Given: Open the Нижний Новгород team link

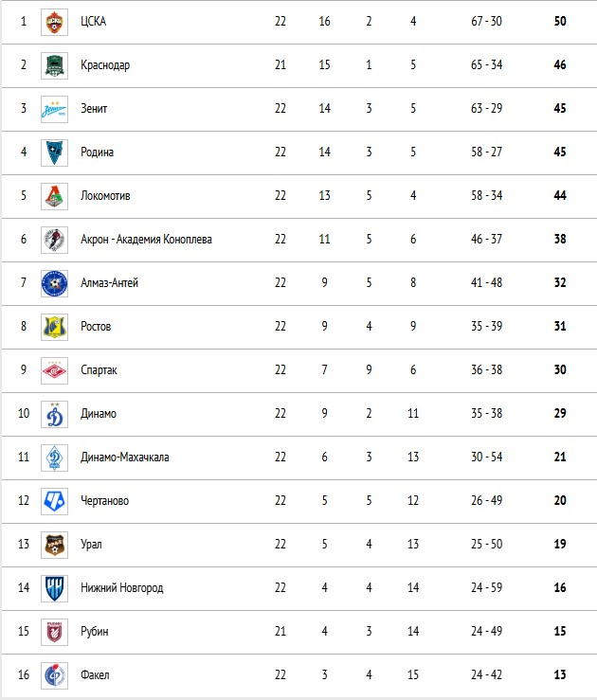Looking at the screenshot, I should tap(122, 588).
